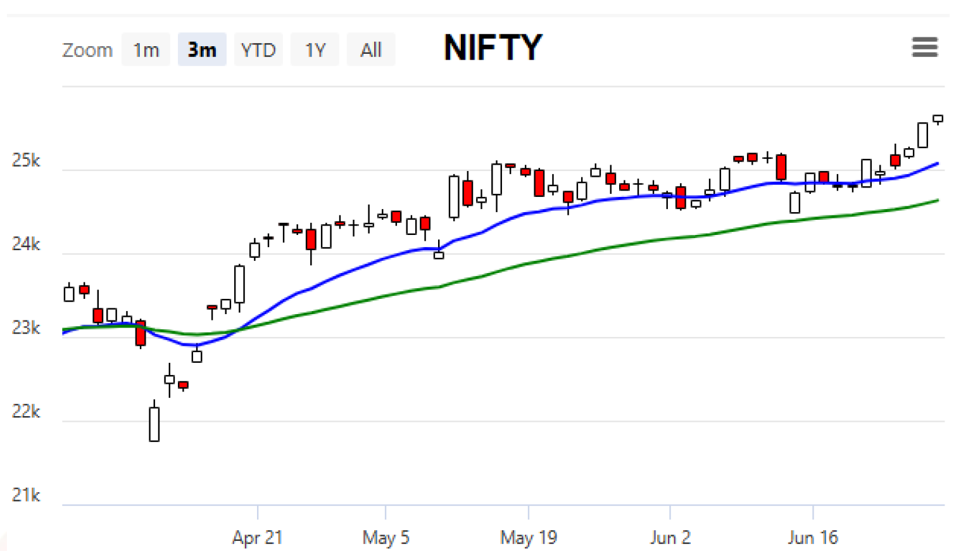Click the NIFTY chart title
This screenshot has height=551, width=980.
coord(493,47)
